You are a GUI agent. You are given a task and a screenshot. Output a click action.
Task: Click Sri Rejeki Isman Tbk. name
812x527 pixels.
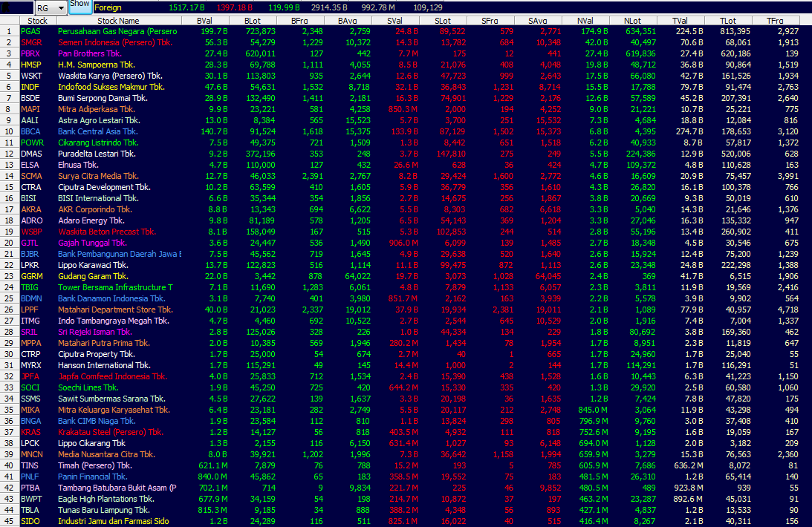coord(95,332)
